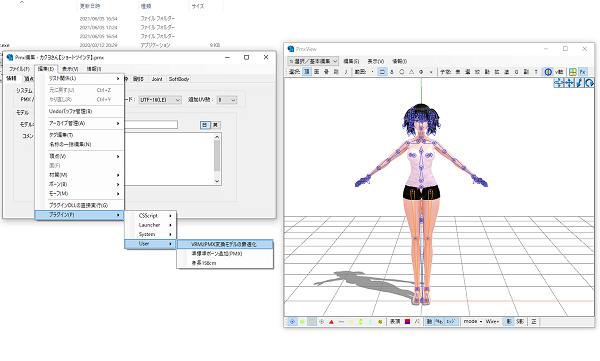The width and height of the screenshot is (600, 361).
Task: Toggle the 影 shadow button
Action: tap(509, 322)
